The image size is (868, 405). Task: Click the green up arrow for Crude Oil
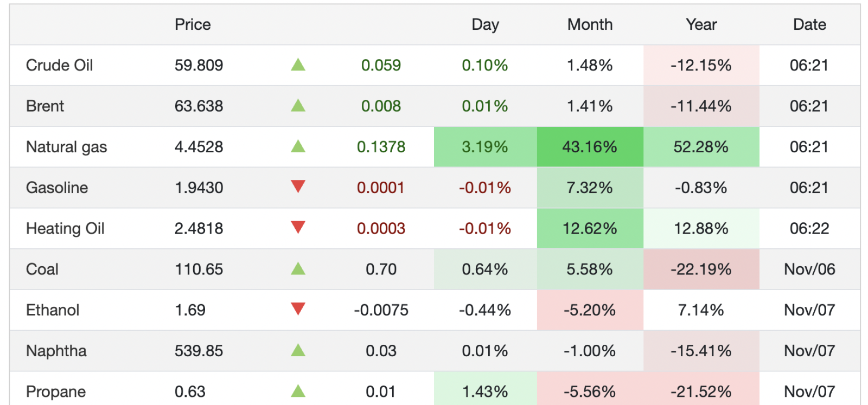click(298, 65)
